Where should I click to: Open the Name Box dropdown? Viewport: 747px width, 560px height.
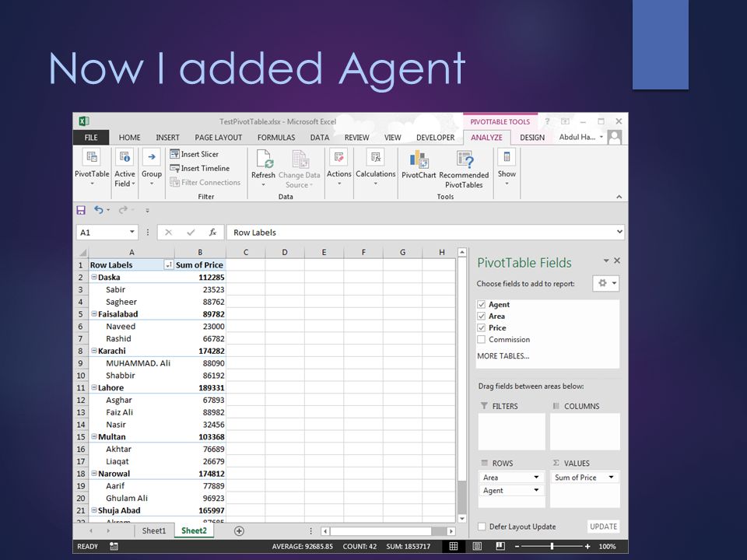tap(132, 233)
